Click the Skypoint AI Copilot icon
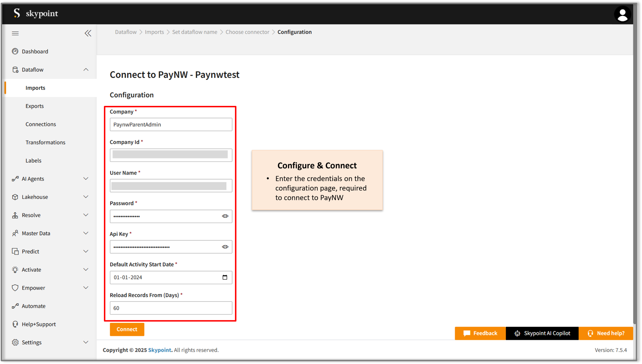Image resolution: width=642 pixels, height=364 pixels. click(518, 333)
